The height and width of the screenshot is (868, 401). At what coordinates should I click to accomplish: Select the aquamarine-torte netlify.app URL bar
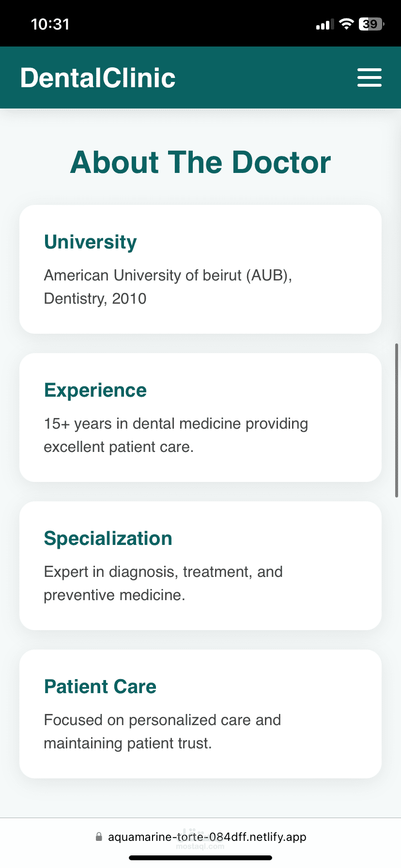point(207,837)
